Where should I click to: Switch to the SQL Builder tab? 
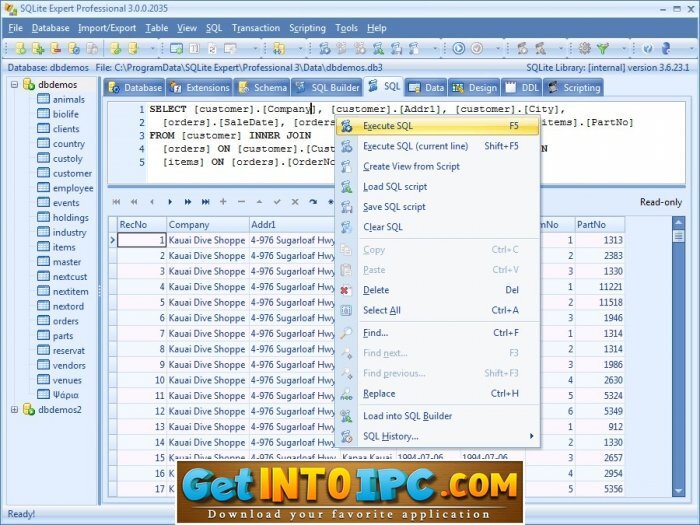(x=327, y=88)
